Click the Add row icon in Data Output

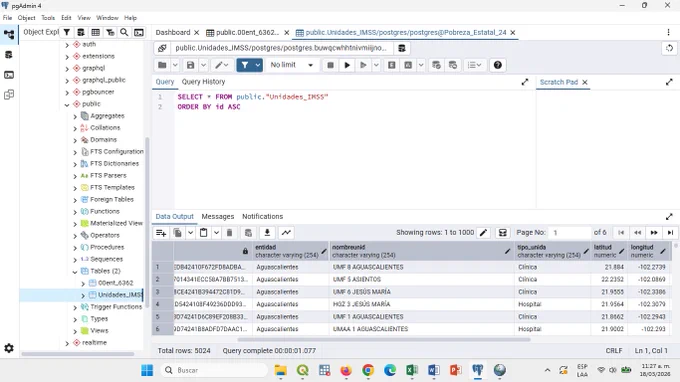(161, 233)
